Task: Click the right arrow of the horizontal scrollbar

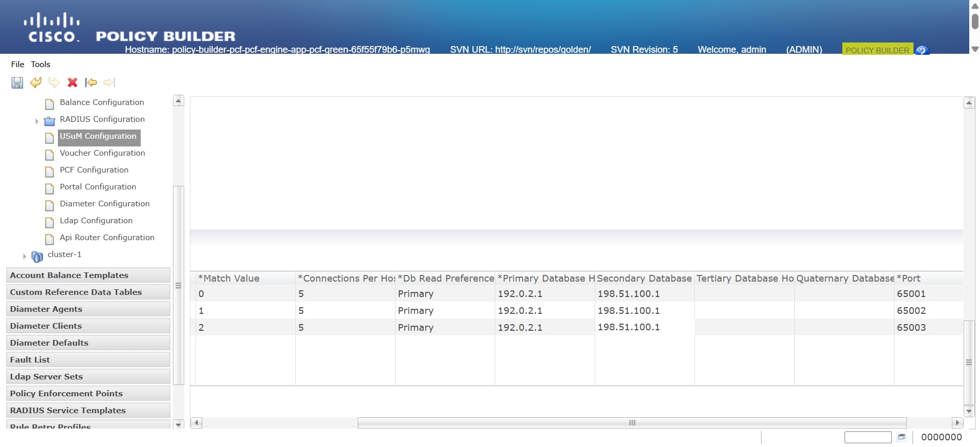Action: 957,423
